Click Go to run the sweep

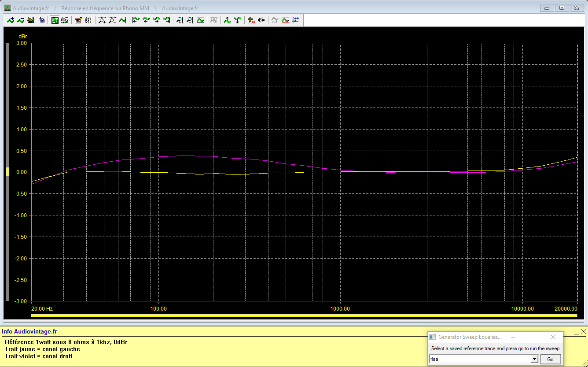[x=551, y=359]
